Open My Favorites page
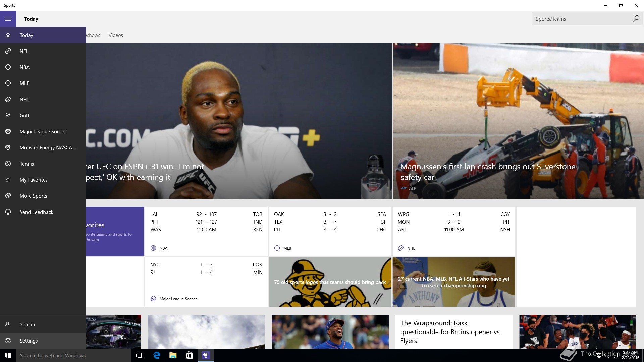The width and height of the screenshot is (644, 362). tap(43, 180)
